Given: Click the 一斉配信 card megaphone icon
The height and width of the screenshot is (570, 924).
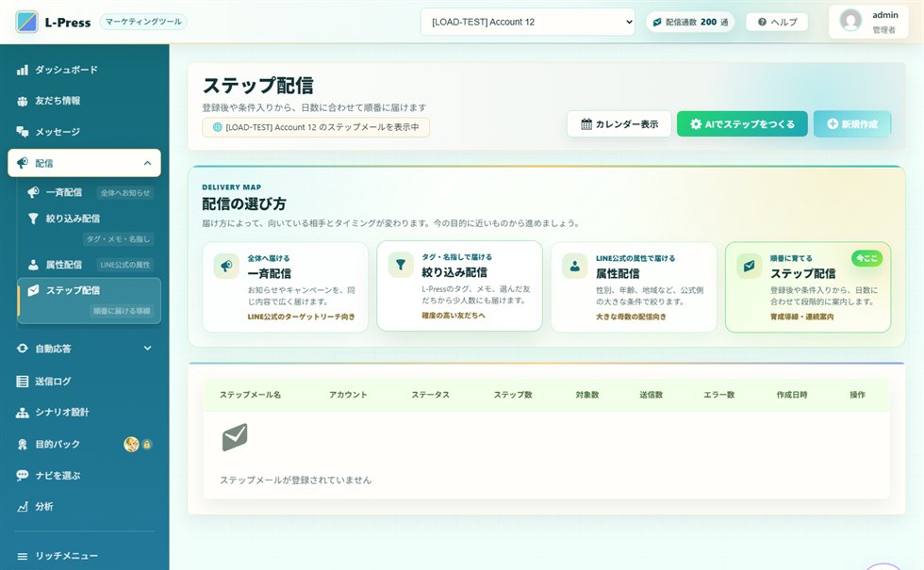Looking at the screenshot, I should (226, 266).
